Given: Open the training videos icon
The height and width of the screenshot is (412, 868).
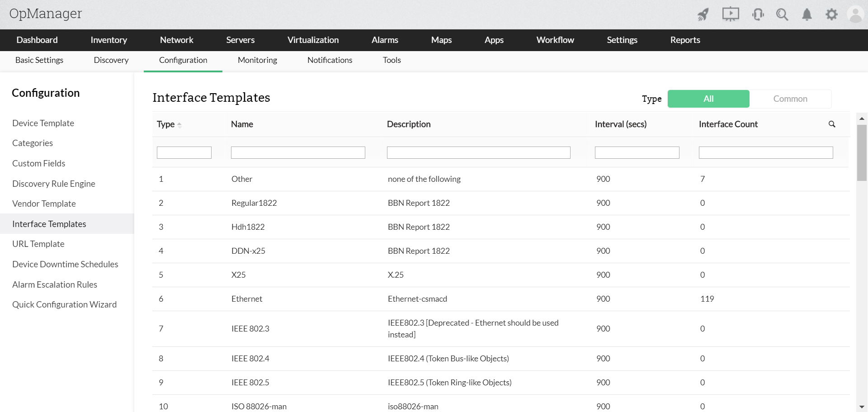Looking at the screenshot, I should [731, 14].
